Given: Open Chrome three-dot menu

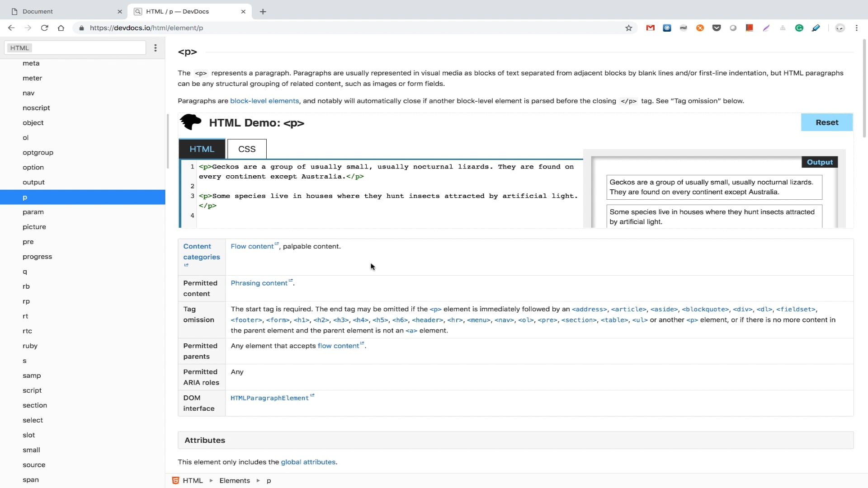Looking at the screenshot, I should tap(856, 28).
